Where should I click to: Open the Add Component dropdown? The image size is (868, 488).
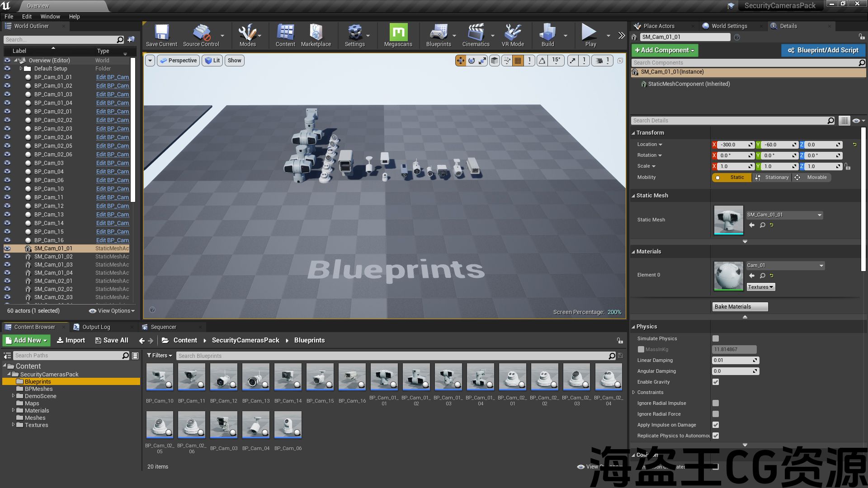tap(665, 50)
